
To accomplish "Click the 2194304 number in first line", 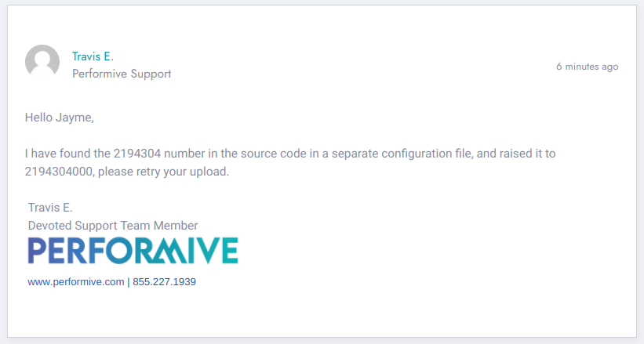I will (137, 154).
